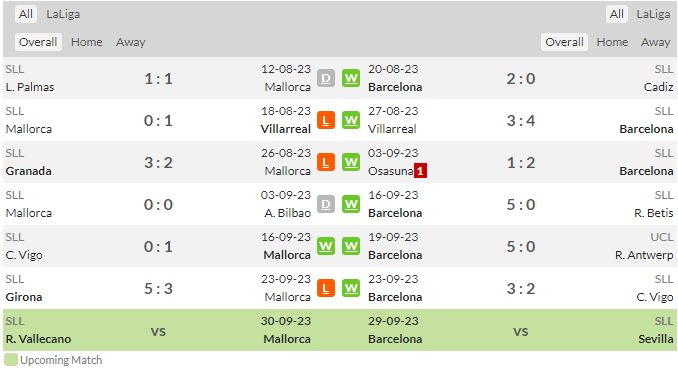Click the Sevilla team name
Screen dimensions: 678x376
(656, 339)
